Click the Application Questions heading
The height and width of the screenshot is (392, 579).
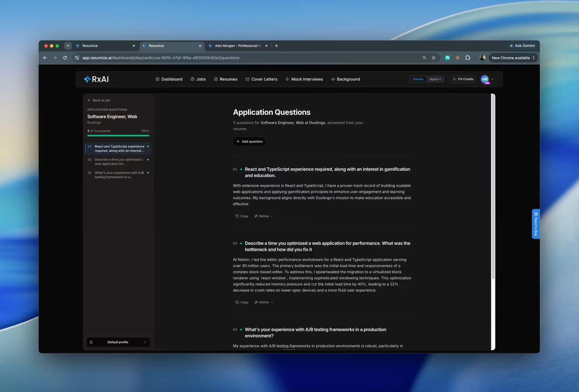pyautogui.click(x=271, y=112)
